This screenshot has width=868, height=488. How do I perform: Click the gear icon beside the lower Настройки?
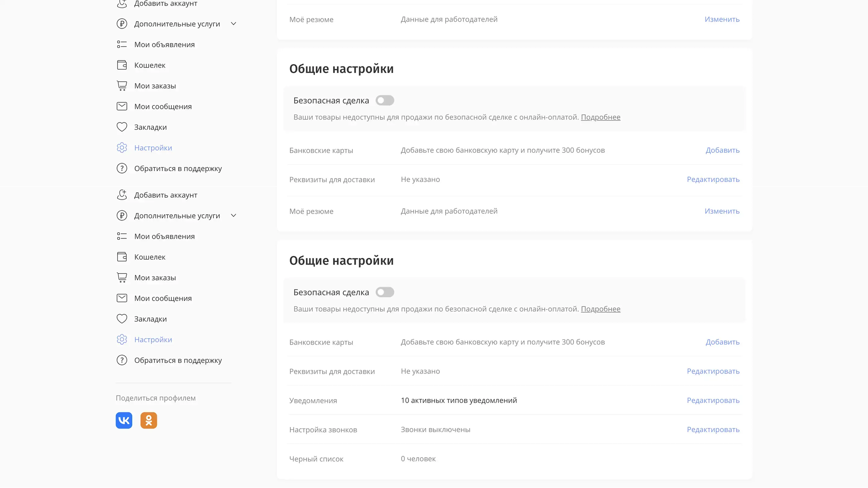click(122, 339)
